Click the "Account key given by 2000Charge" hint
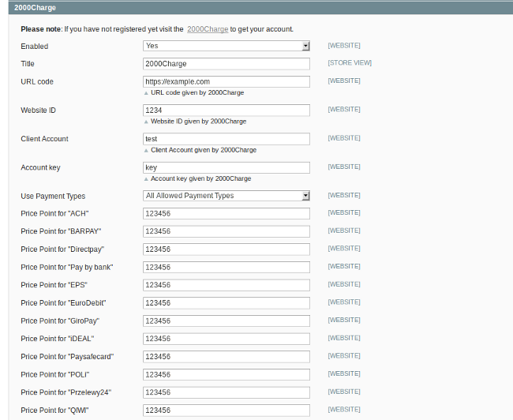The height and width of the screenshot is (420, 513). [x=201, y=178]
